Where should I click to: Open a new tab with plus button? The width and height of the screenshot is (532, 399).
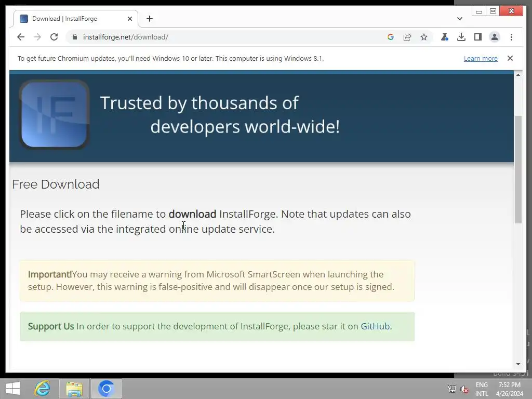(150, 19)
